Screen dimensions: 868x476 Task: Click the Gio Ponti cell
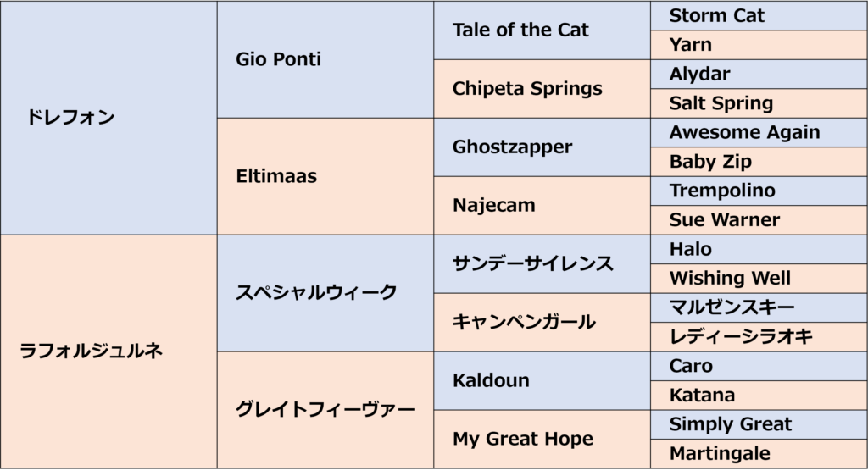[325, 59]
